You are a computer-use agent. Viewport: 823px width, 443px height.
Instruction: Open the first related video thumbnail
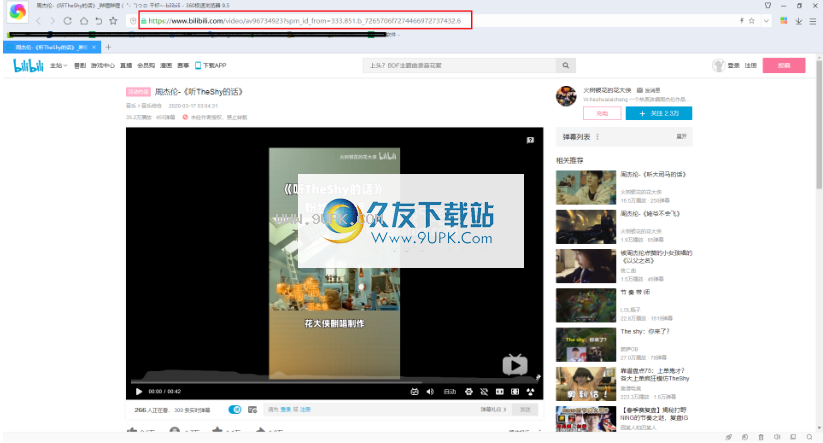pos(586,187)
